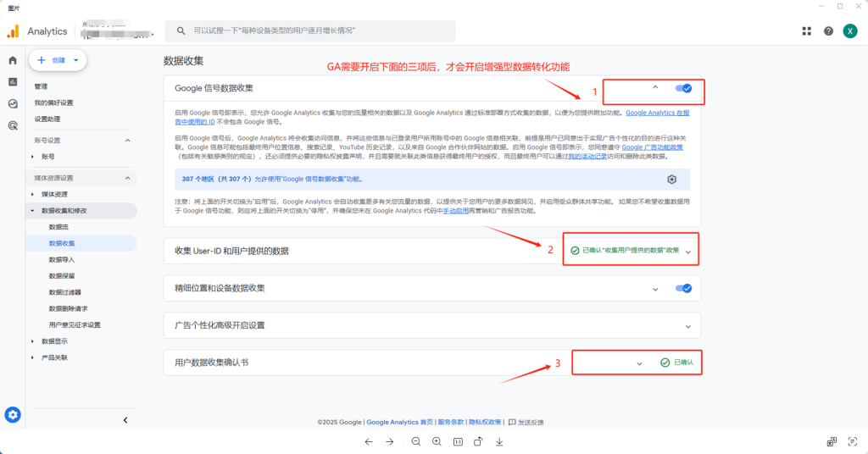Image resolution: width=868 pixels, height=454 pixels.
Task: Select 数据删除请求 in admin nav
Action: point(68,308)
